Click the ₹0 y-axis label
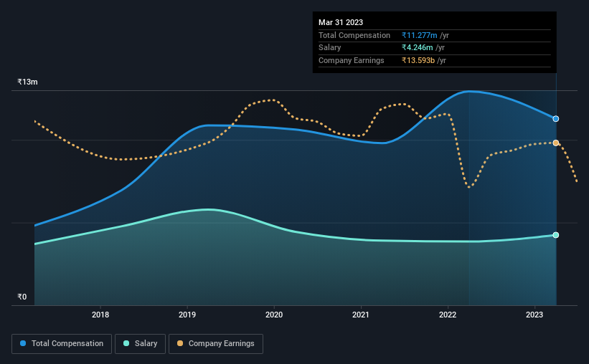Image resolution: width=589 pixels, height=364 pixels. click(x=22, y=297)
